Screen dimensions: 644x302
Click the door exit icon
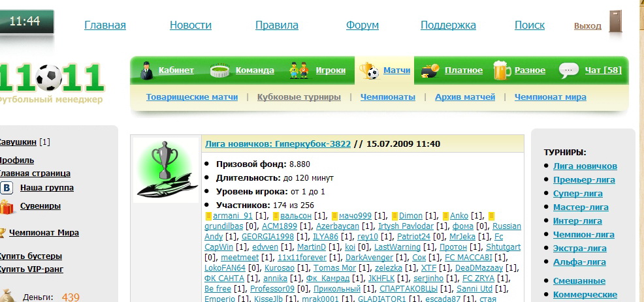[615, 22]
